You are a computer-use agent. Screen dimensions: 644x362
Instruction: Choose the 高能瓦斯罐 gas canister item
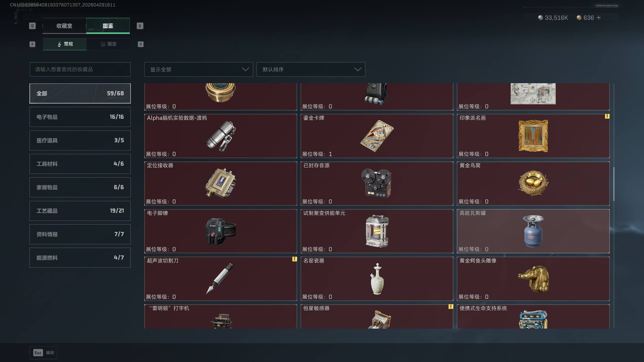point(533,231)
